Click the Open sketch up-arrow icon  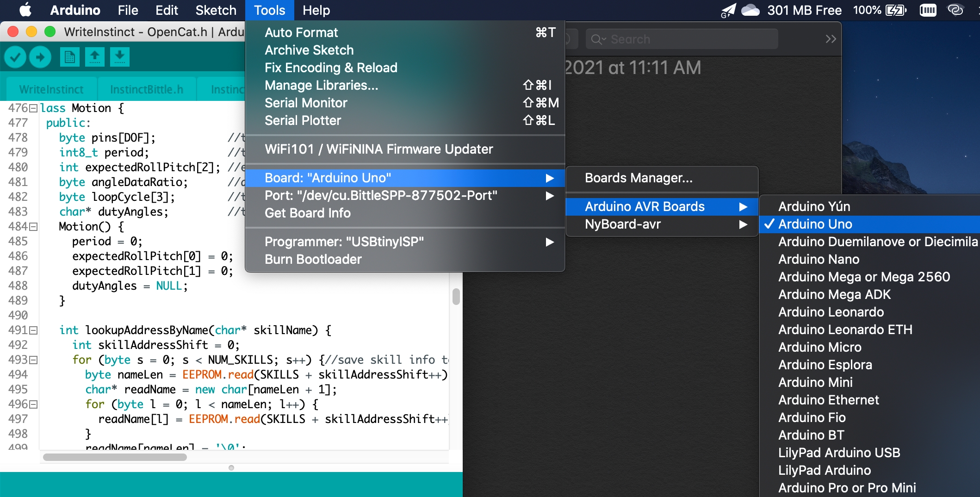[94, 57]
